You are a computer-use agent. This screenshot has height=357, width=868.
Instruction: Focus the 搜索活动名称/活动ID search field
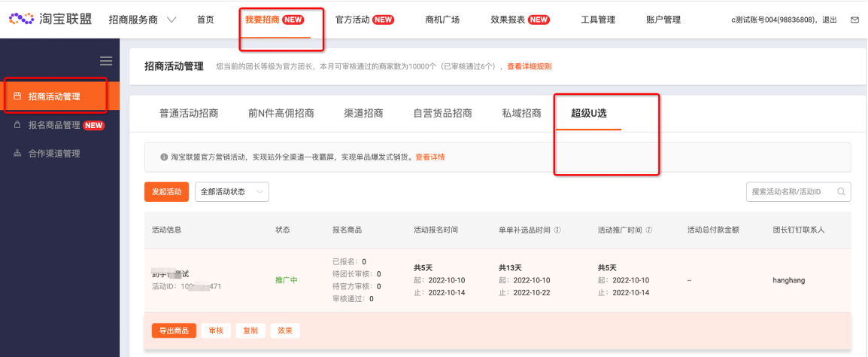790,192
